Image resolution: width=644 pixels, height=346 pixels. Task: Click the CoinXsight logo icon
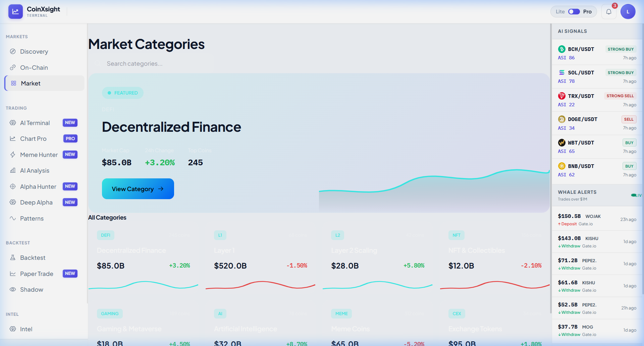click(x=15, y=11)
